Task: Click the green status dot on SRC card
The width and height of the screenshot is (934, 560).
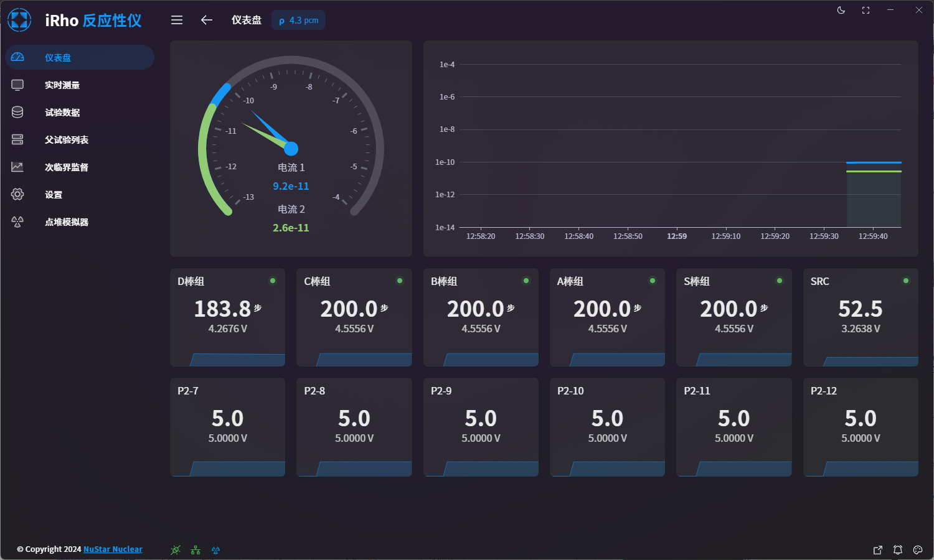Action: [906, 281]
